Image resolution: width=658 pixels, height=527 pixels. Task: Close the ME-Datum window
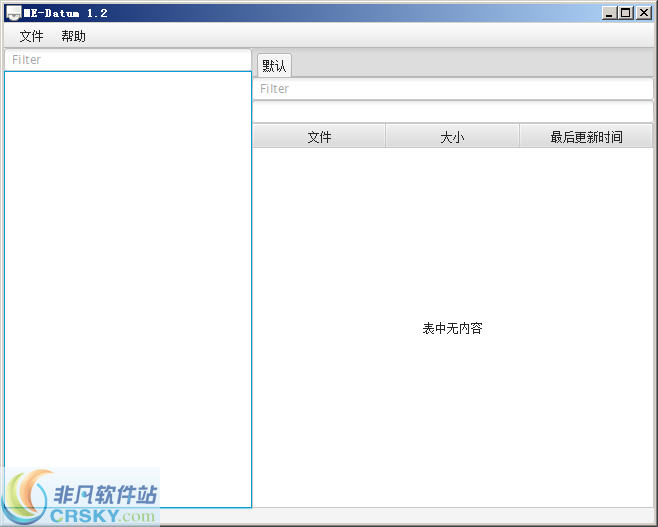(x=644, y=13)
